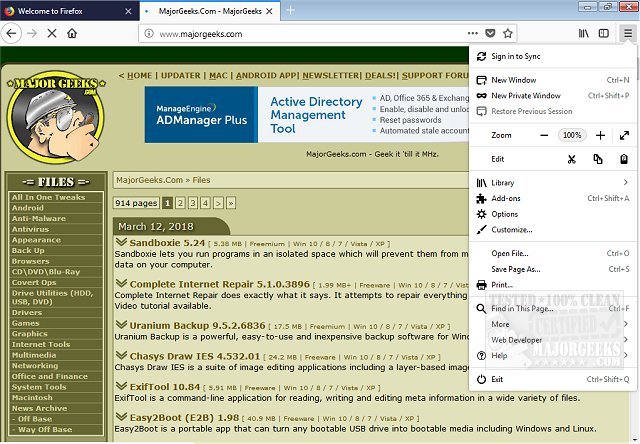Stop loading the page
This screenshot has height=444, width=640.
(52, 33)
